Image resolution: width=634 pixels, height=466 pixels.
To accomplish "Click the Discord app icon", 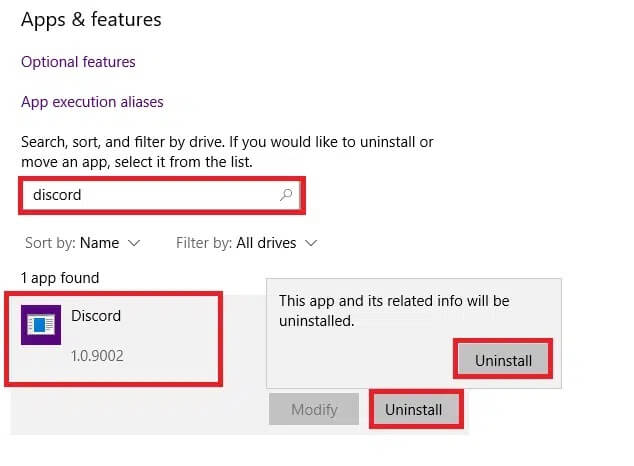I will coord(41,325).
